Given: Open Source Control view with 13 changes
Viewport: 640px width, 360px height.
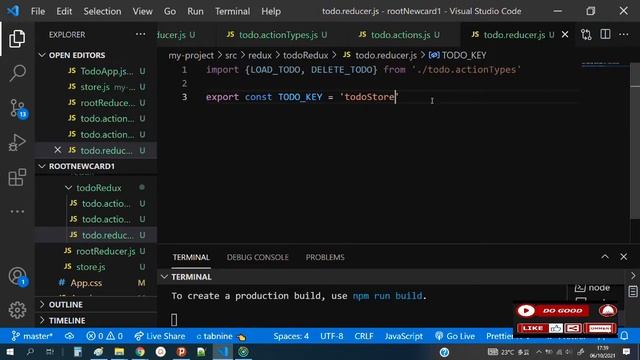Looking at the screenshot, I should tap(17, 108).
